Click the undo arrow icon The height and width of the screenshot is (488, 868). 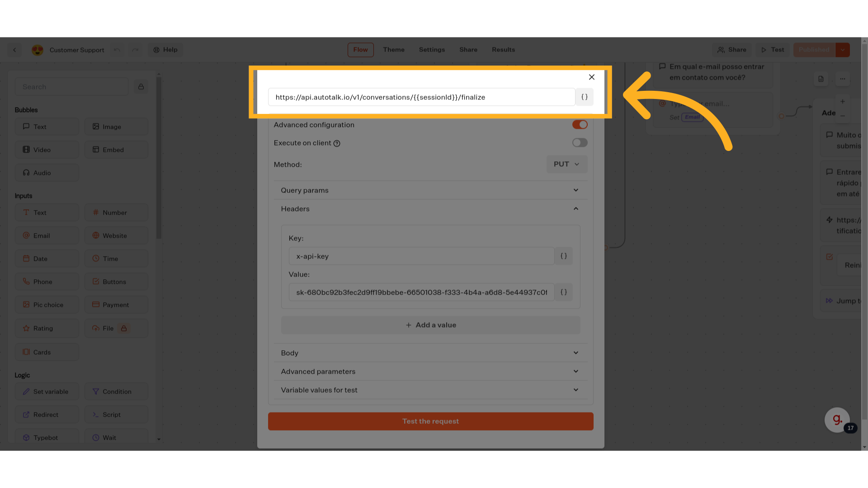(x=117, y=50)
